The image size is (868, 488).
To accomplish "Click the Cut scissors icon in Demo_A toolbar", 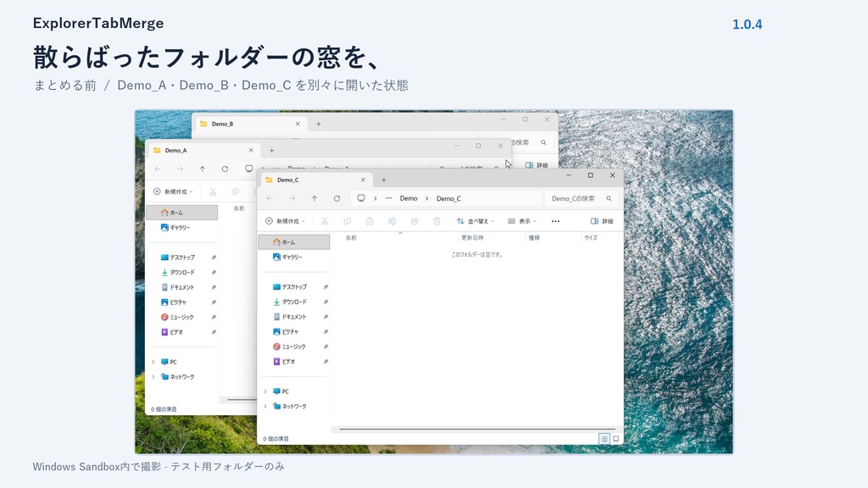I will [x=213, y=192].
